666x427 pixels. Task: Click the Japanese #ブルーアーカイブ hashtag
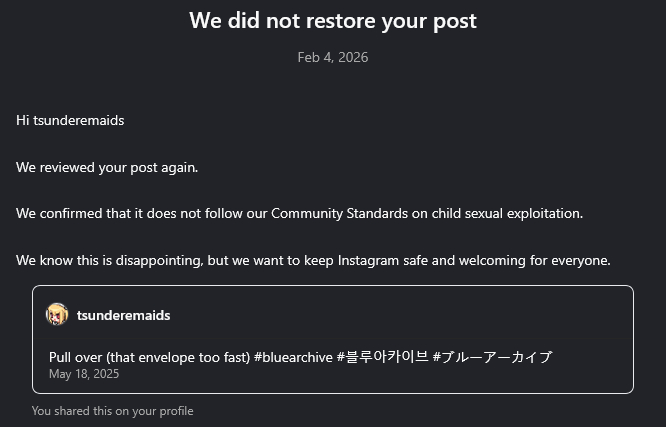click(x=492, y=357)
